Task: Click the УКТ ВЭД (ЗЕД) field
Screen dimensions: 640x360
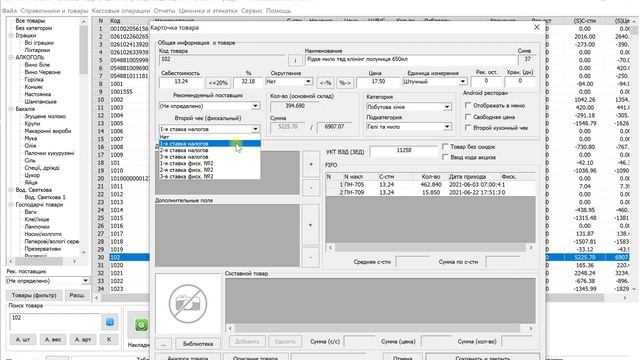Action: click(404, 151)
